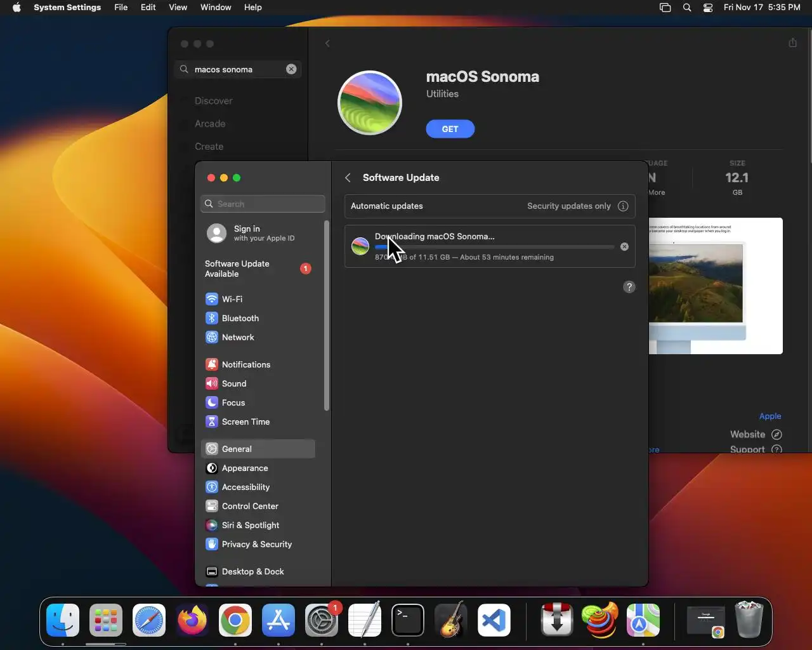This screenshot has height=650, width=812.
Task: Open Maps from the Dock
Action: [x=643, y=620]
